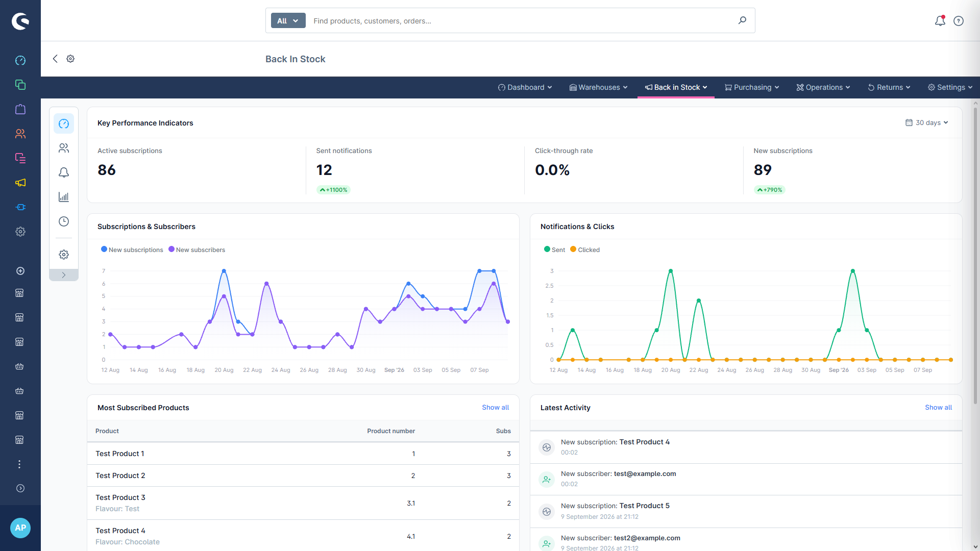Open the Shopware logo home
Viewport: 980px width, 551px height.
tap(20, 21)
